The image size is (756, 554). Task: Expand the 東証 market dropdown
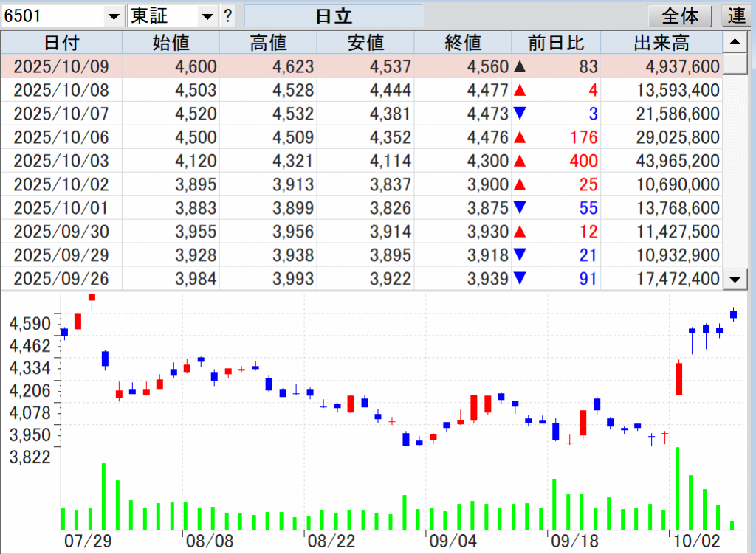click(x=208, y=16)
